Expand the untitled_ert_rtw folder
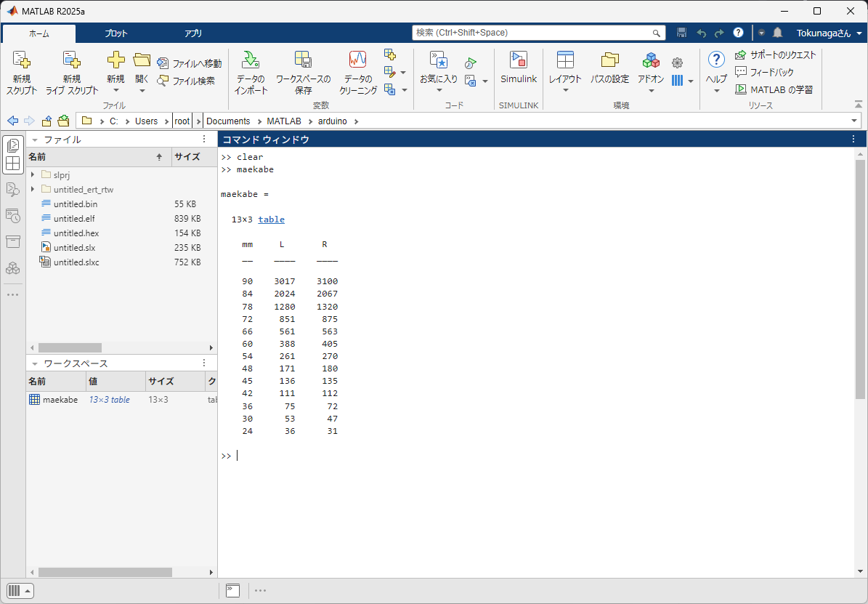 33,190
